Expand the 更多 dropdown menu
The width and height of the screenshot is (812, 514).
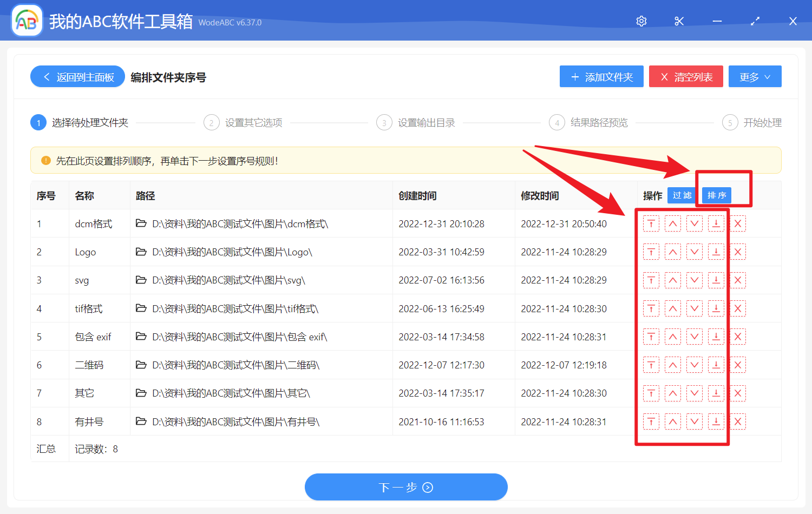coord(755,77)
